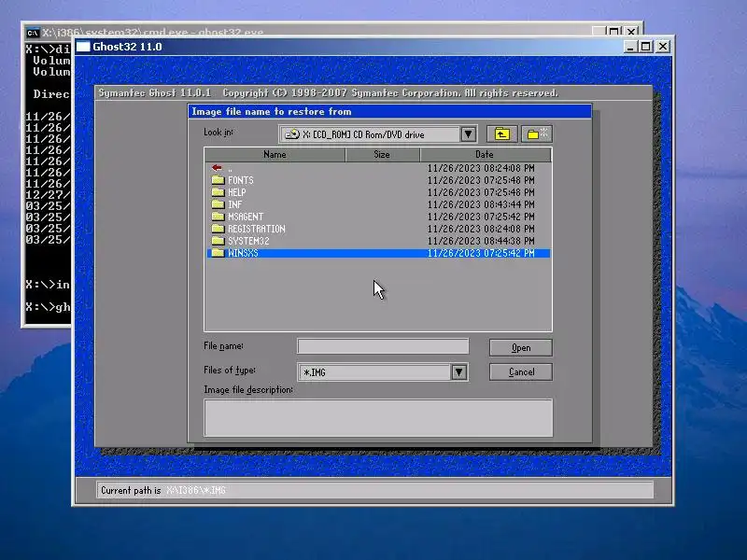This screenshot has height=560, width=747.
Task: Select the INF folder icon
Action: click(218, 204)
